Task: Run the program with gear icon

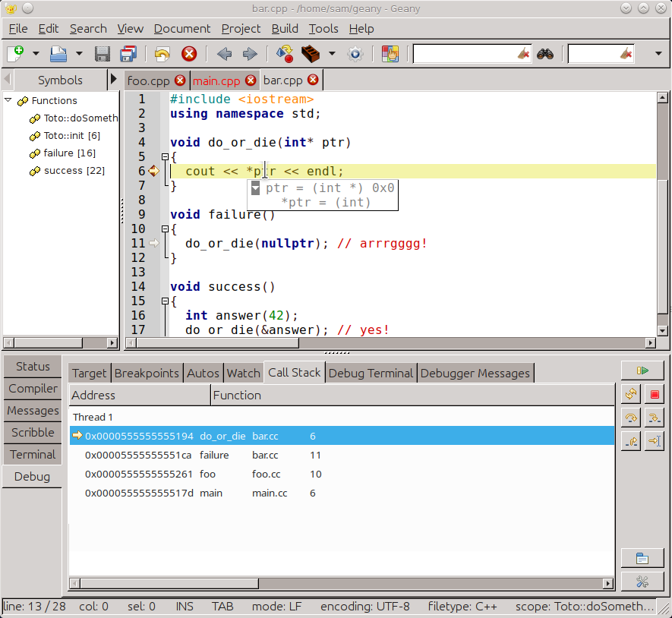Action: click(x=355, y=54)
